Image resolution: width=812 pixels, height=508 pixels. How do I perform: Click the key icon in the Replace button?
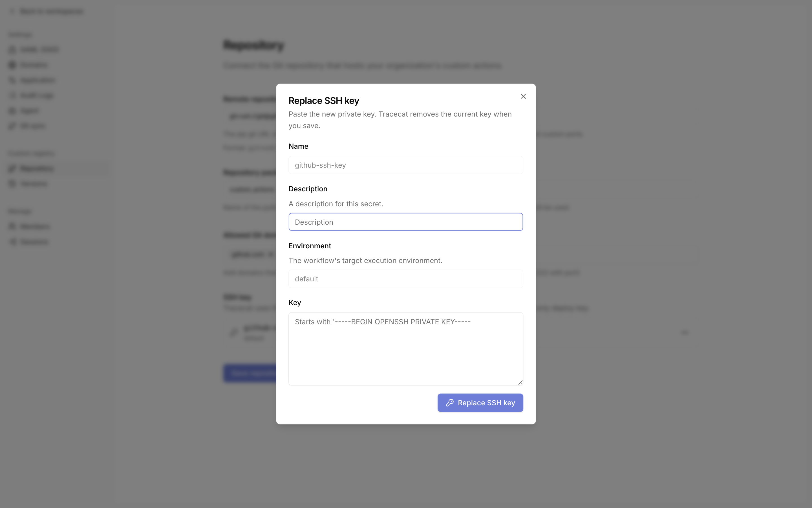pyautogui.click(x=450, y=402)
